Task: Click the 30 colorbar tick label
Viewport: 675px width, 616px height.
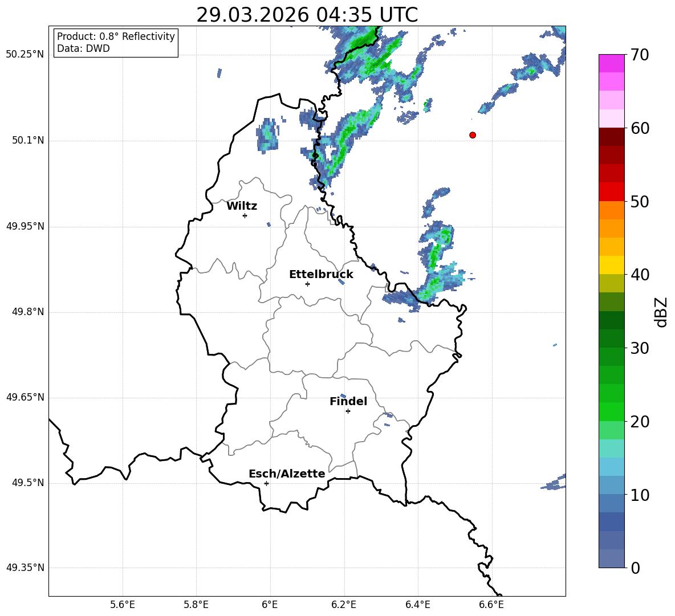Action: (639, 348)
